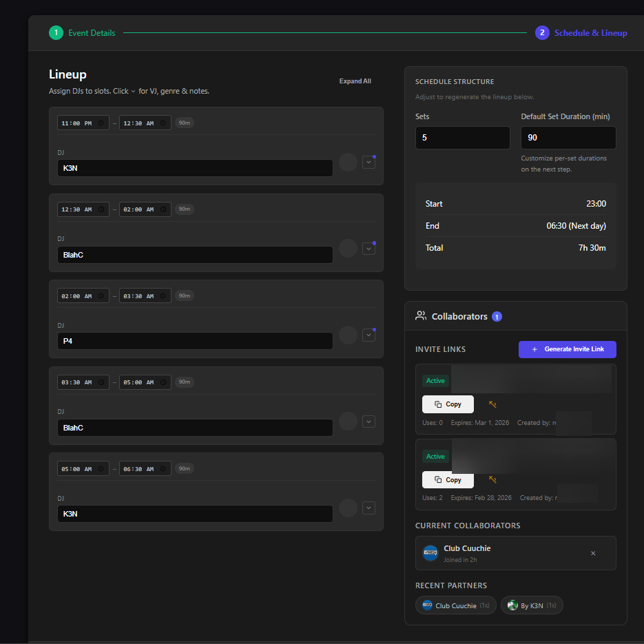
Task: Click the orange revoke icon for the Feb 28, 2026 invite link
Action: pos(492,479)
